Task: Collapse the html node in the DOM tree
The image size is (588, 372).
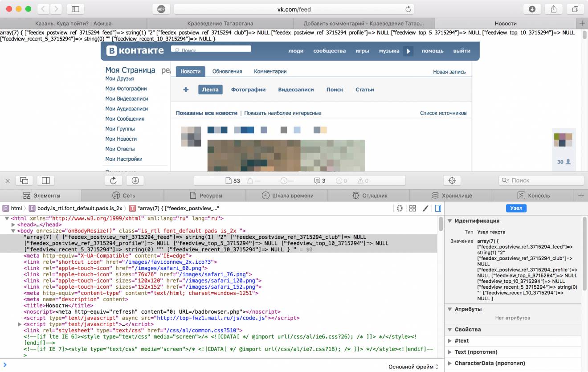Action: [7, 218]
